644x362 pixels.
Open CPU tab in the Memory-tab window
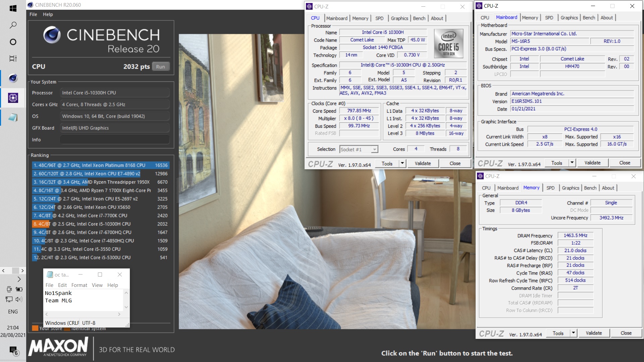(486, 188)
